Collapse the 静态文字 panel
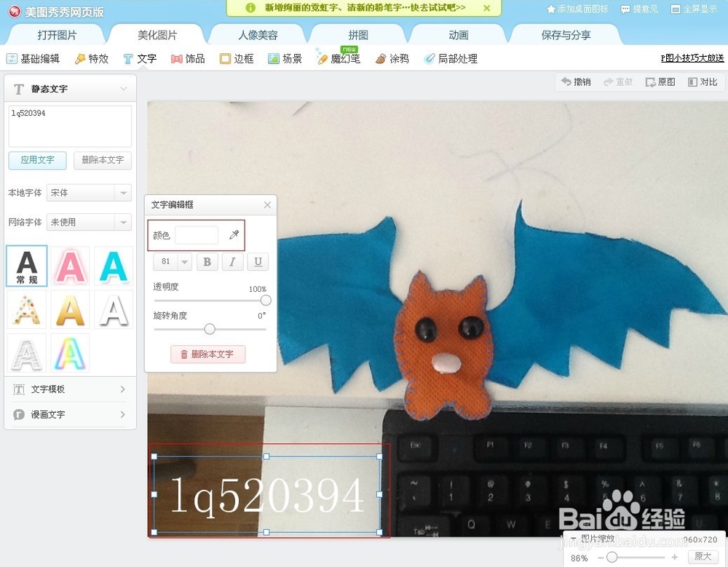This screenshot has height=567, width=728. point(123,89)
